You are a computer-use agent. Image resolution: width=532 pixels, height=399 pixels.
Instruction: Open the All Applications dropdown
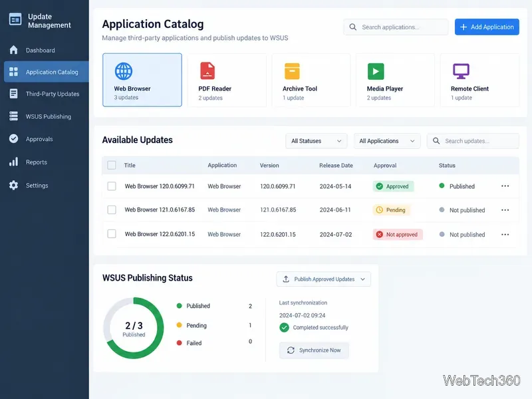click(x=387, y=141)
